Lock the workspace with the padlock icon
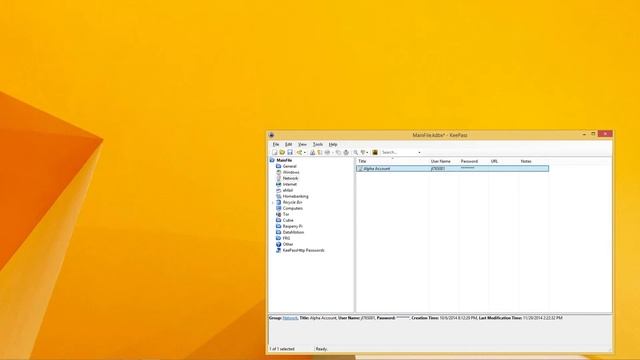The height and width of the screenshot is (360, 640). 375,152
